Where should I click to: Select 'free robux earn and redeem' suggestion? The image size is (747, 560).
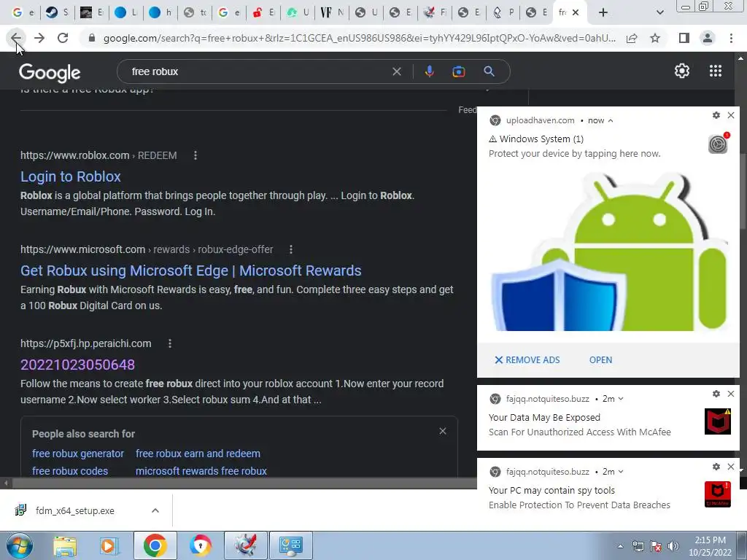[x=198, y=454]
